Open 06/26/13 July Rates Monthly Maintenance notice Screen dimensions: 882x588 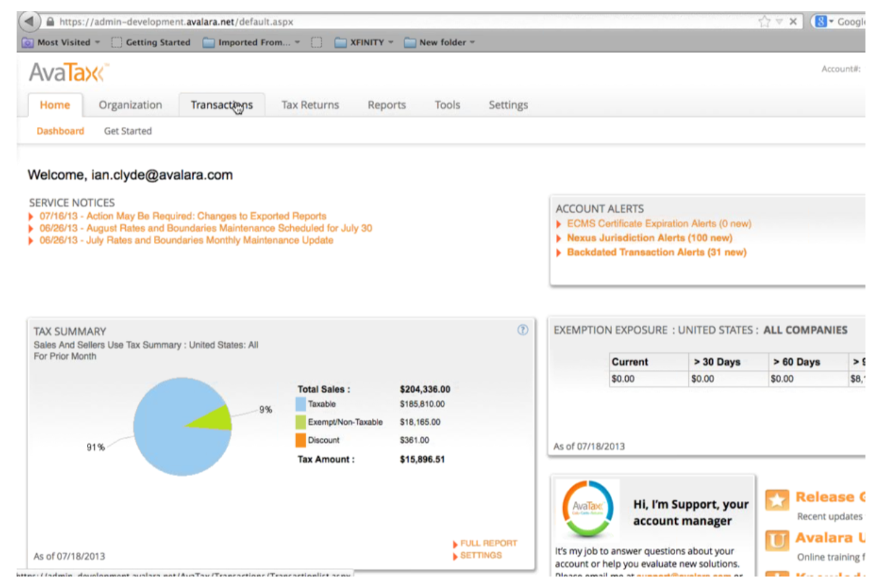[x=186, y=240]
